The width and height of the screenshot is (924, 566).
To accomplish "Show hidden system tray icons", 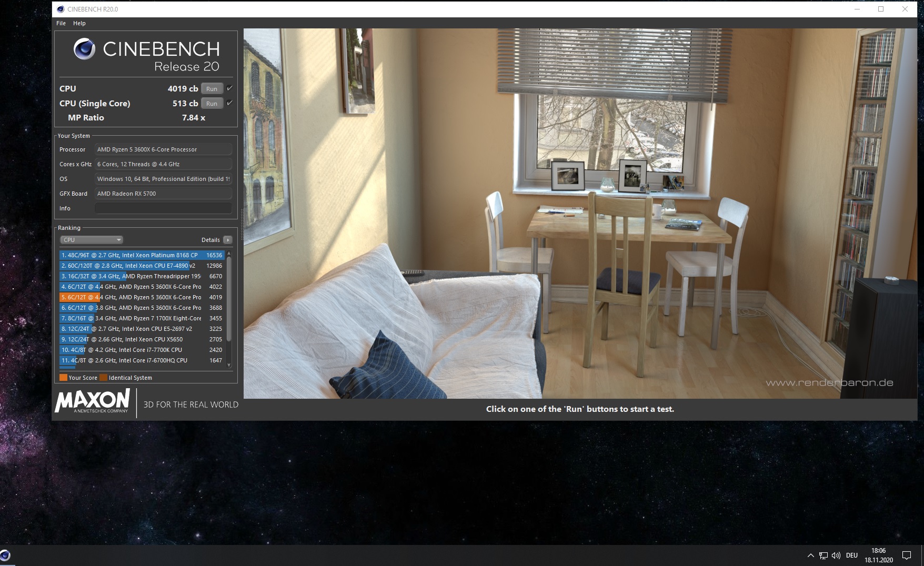I will point(810,555).
